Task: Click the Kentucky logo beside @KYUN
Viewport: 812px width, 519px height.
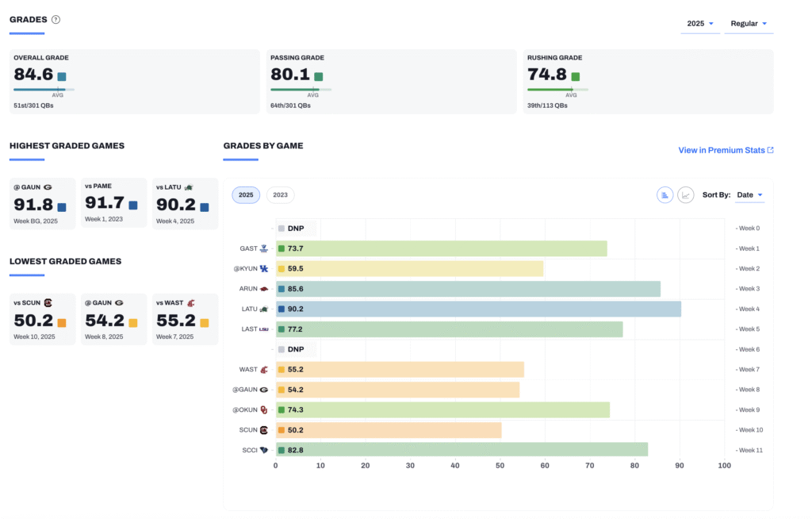Action: (264, 269)
